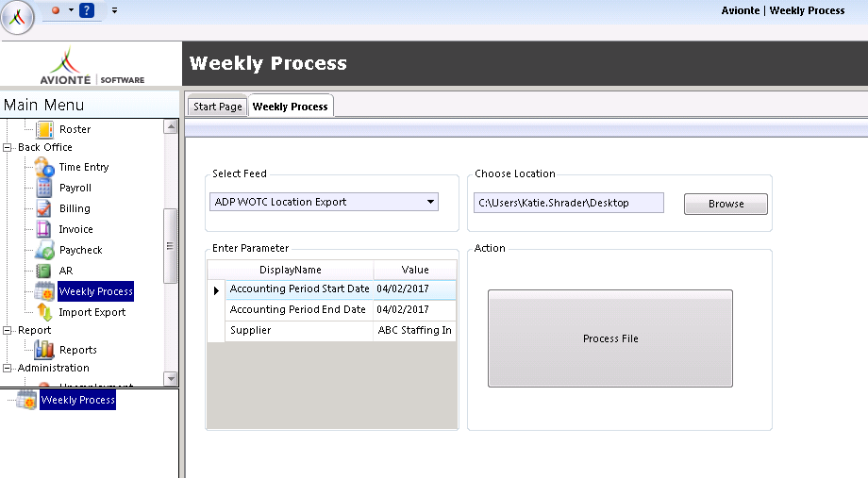
Task: Click the Import Export arrows icon
Action: [44, 313]
